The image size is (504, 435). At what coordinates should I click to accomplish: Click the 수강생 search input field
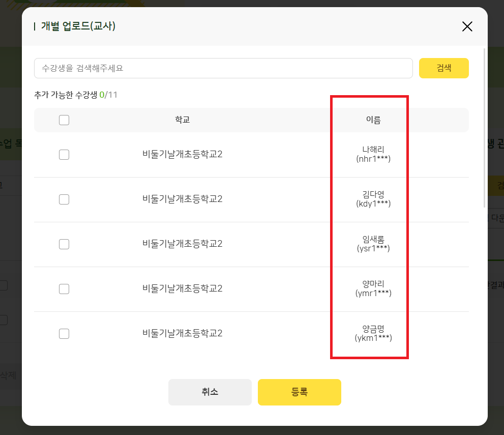click(223, 68)
